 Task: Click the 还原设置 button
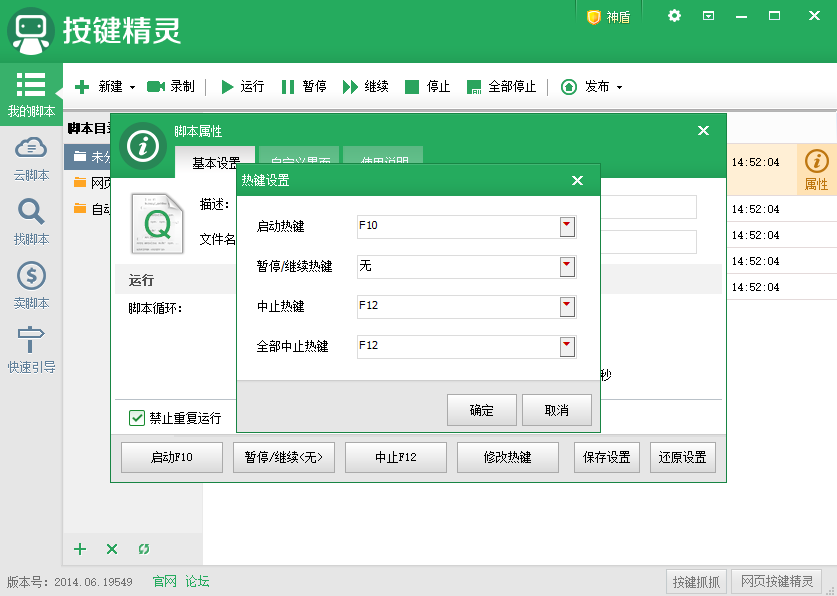(x=683, y=457)
